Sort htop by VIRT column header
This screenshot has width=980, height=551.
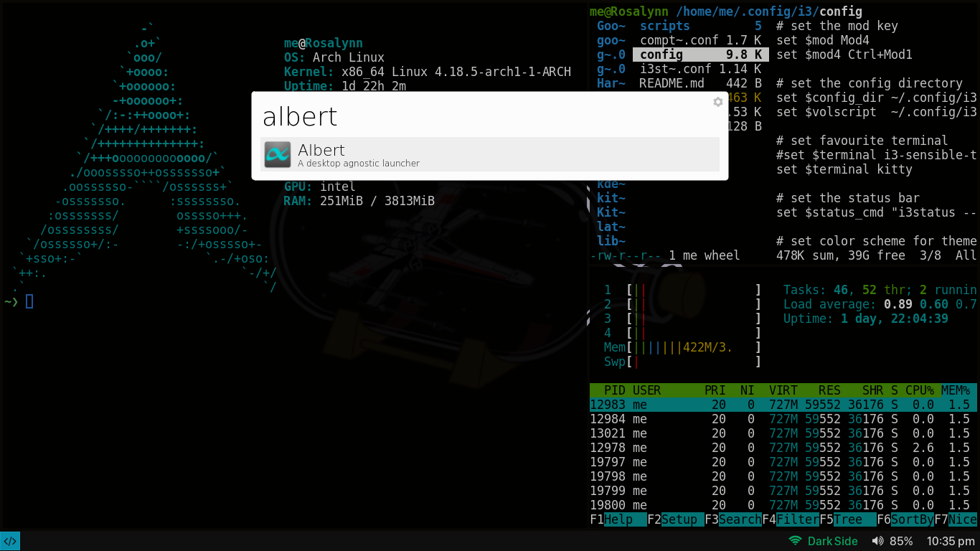783,390
